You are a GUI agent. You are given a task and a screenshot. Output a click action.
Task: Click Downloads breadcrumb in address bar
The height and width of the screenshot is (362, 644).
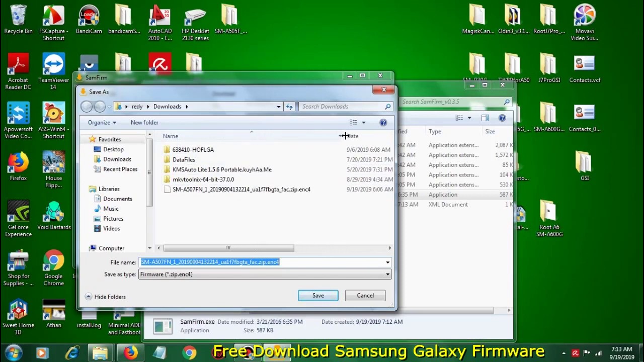click(167, 107)
